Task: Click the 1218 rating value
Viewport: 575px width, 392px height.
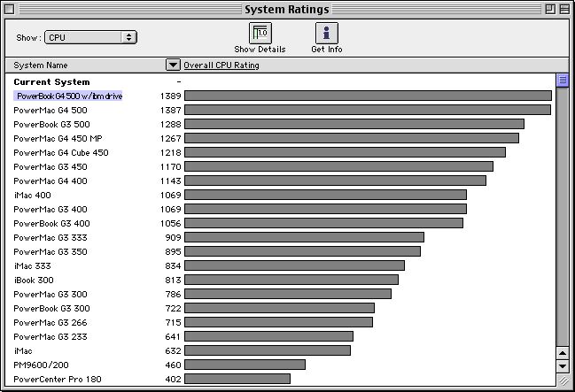Action: (x=170, y=153)
